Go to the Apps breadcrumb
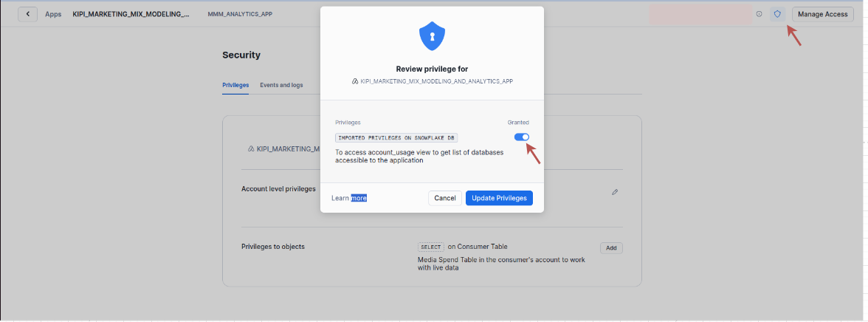The width and height of the screenshot is (868, 322). tap(53, 14)
